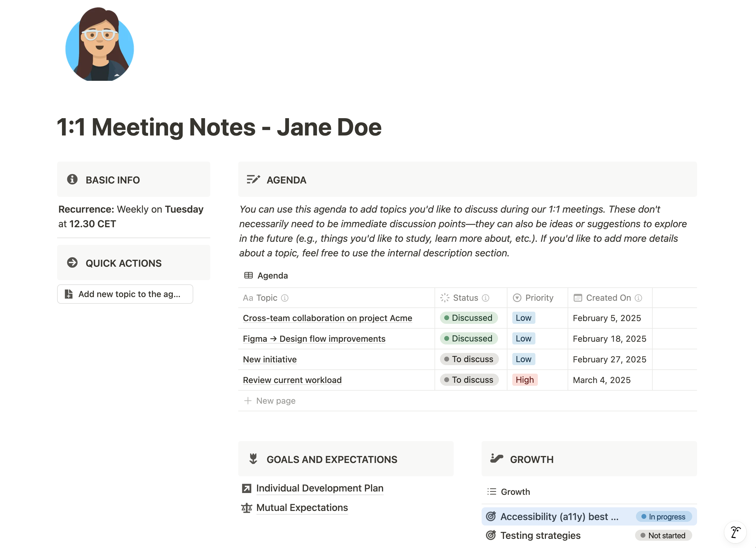This screenshot has width=756, height=548.
Task: Click the info icon next to Topic column
Action: click(284, 298)
